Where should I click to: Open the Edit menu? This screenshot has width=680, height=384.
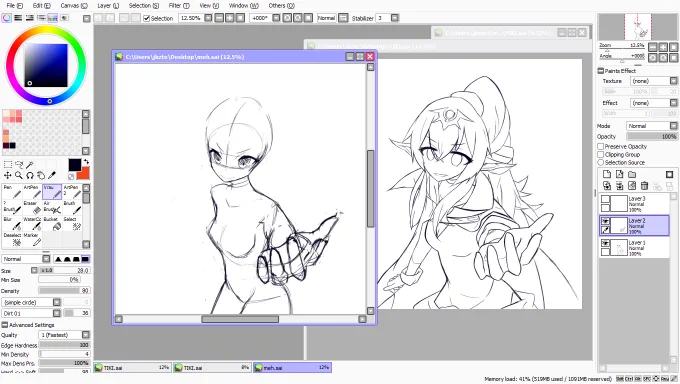[42, 6]
